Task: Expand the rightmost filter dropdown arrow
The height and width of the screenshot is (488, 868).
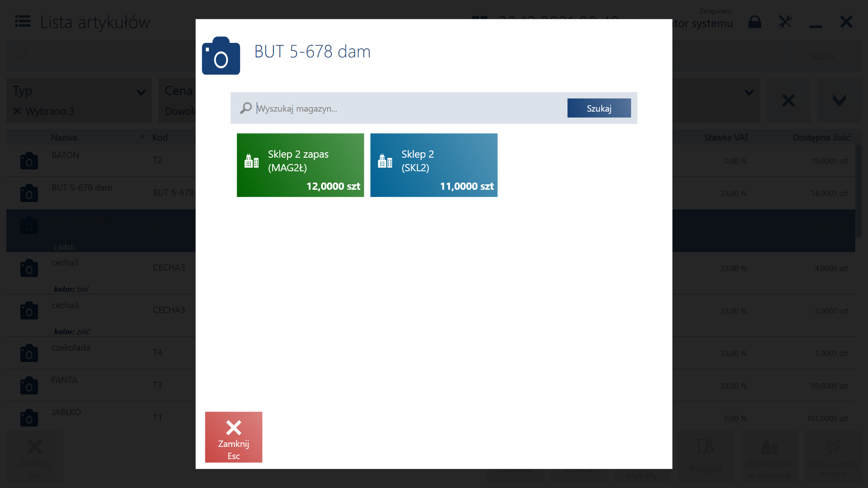Action: click(x=749, y=92)
